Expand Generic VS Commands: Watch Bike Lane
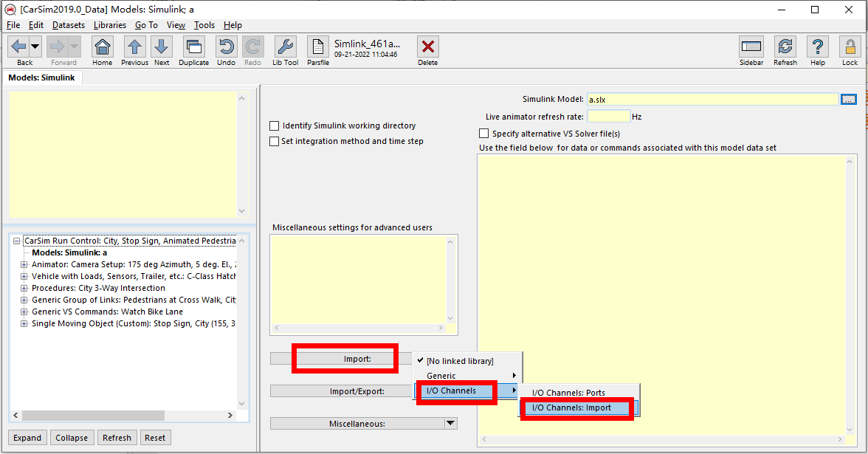This screenshot has width=868, height=454. pos(24,312)
